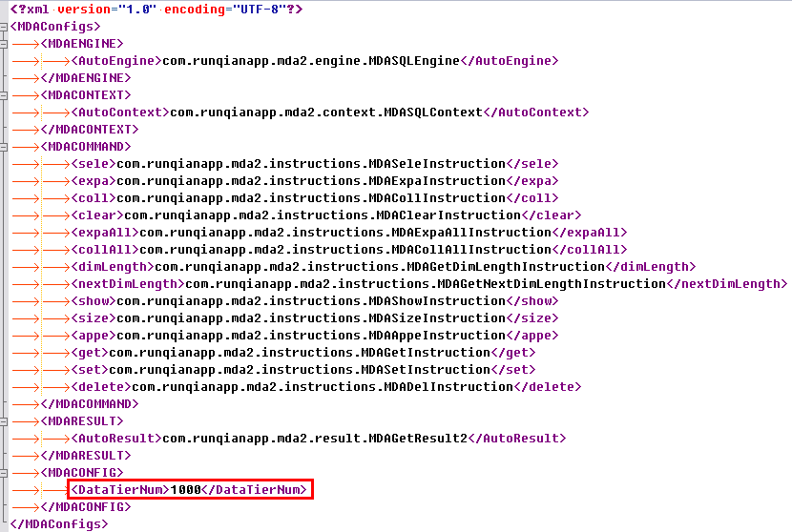Click the closing </MDACONFIG> tag
The image size is (792, 532).
[85, 507]
